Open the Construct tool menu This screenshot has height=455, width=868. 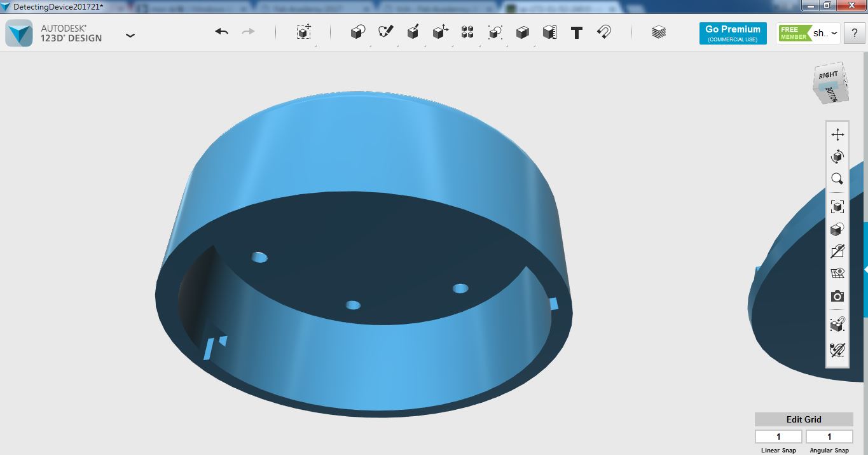pos(413,32)
